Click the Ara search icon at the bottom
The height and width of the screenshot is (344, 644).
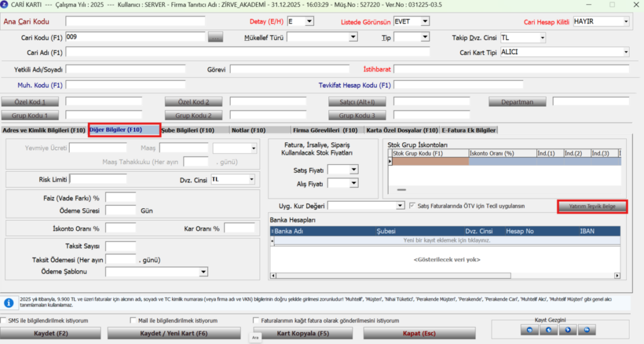click(255, 338)
